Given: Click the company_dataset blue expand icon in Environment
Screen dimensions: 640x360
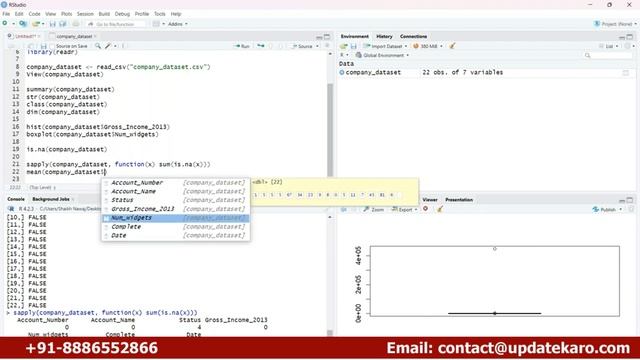Looking at the screenshot, I should click(342, 72).
